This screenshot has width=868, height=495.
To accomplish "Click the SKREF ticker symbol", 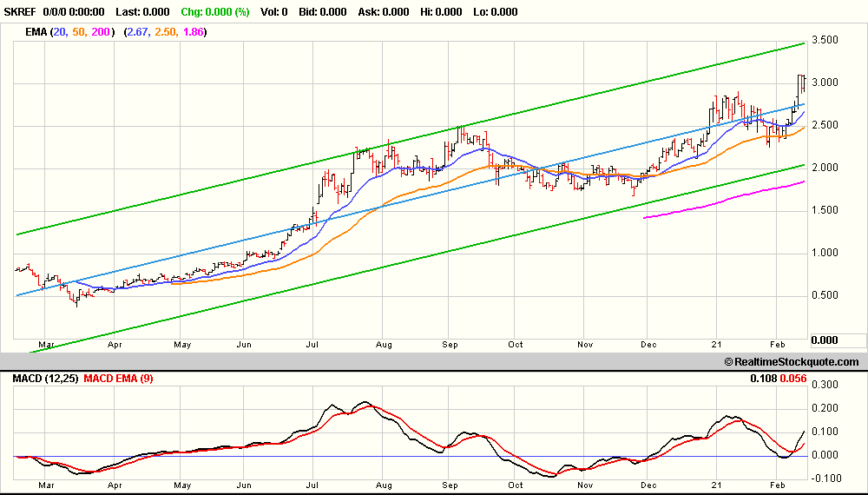I will pos(19,11).
